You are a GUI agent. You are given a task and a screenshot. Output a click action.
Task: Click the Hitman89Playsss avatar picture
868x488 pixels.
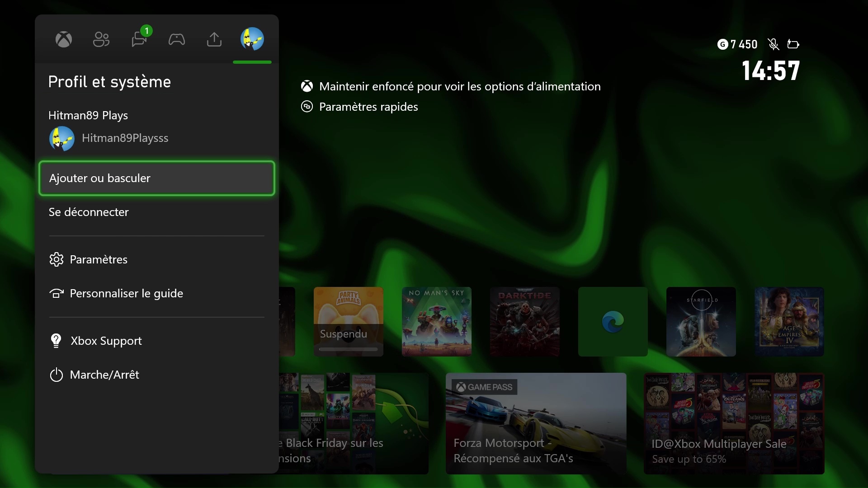click(x=62, y=138)
